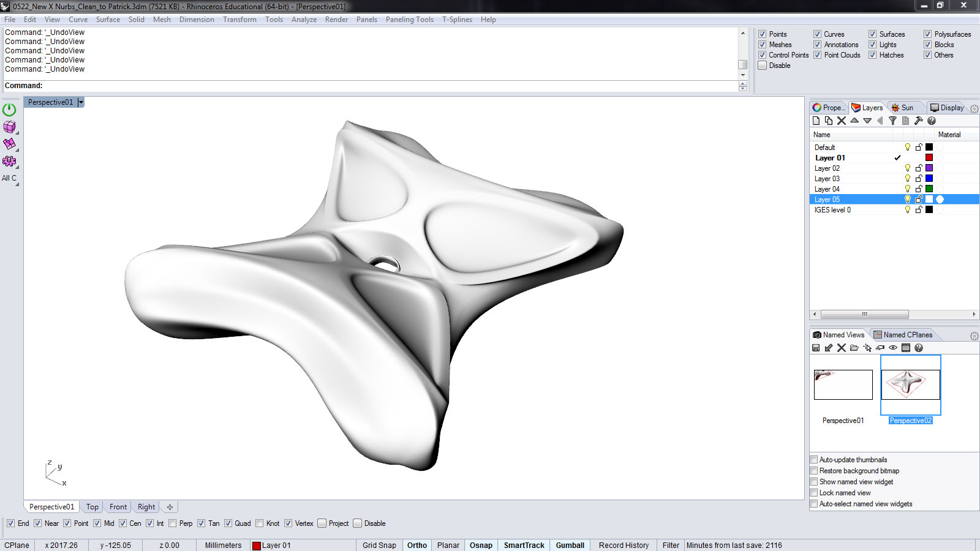Open Named Views panel options gear icon
The height and width of the screenshot is (551, 980).
pyautogui.click(x=974, y=335)
